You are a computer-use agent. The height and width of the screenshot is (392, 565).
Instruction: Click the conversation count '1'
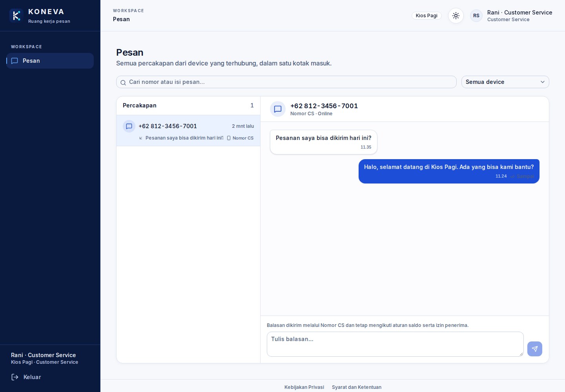[x=252, y=105]
